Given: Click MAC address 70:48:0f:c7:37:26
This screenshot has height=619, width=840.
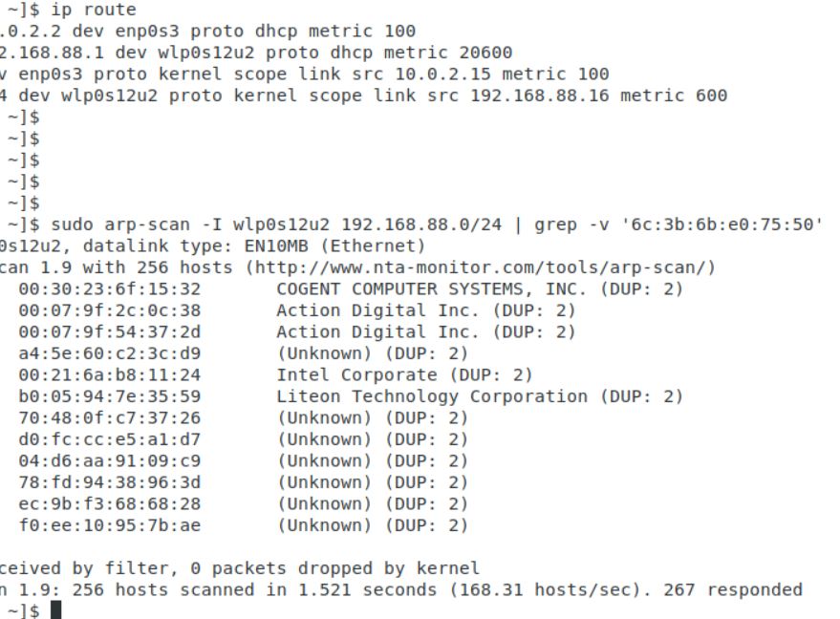Looking at the screenshot, I should coord(110,417).
